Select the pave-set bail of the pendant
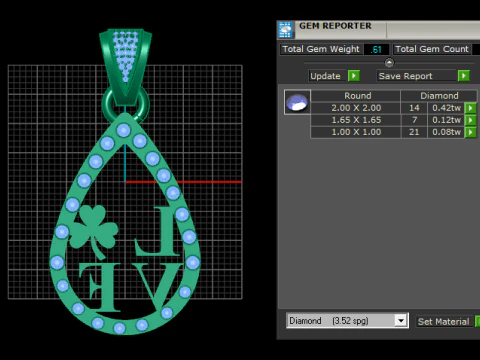The image size is (480, 360). click(125, 67)
